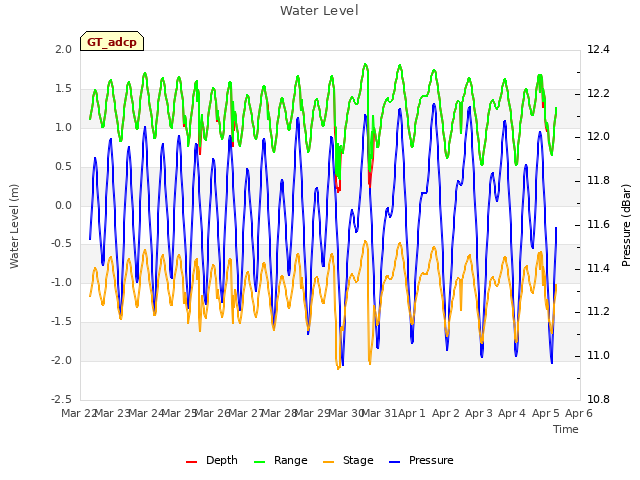Screen dimensions: 640x480
Task: Click the Time axis label
Action: pyautogui.click(x=566, y=429)
